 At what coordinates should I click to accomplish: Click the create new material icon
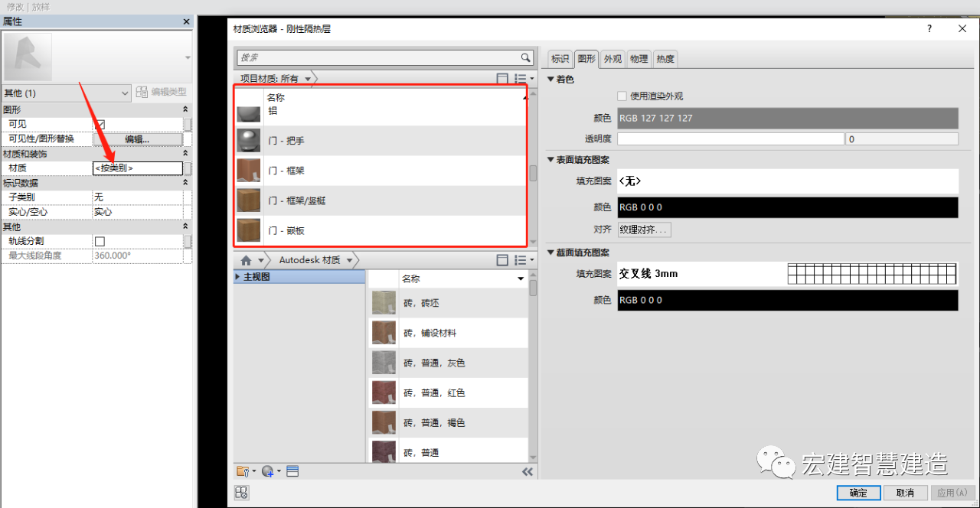click(270, 471)
